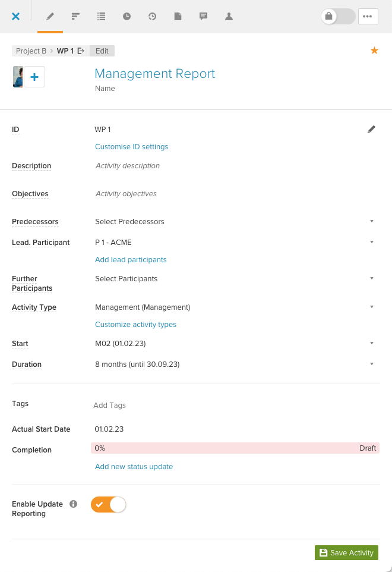Image resolution: width=392 pixels, height=572 pixels.
Task: Click the Completion 0% progress bar
Action: (x=235, y=448)
